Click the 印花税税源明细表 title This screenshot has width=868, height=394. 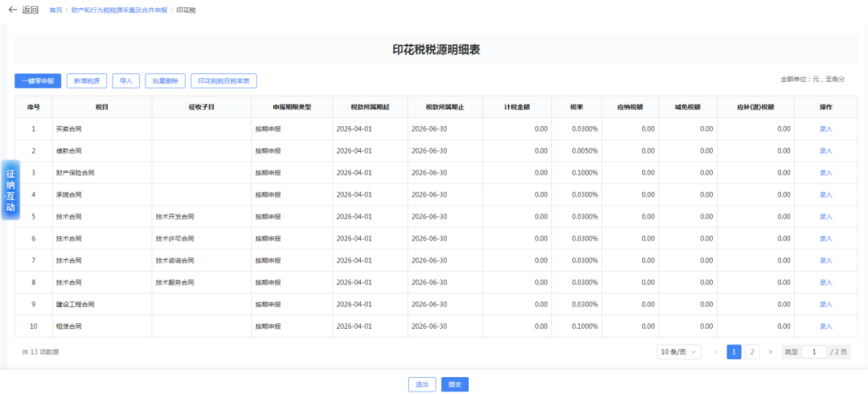point(436,50)
